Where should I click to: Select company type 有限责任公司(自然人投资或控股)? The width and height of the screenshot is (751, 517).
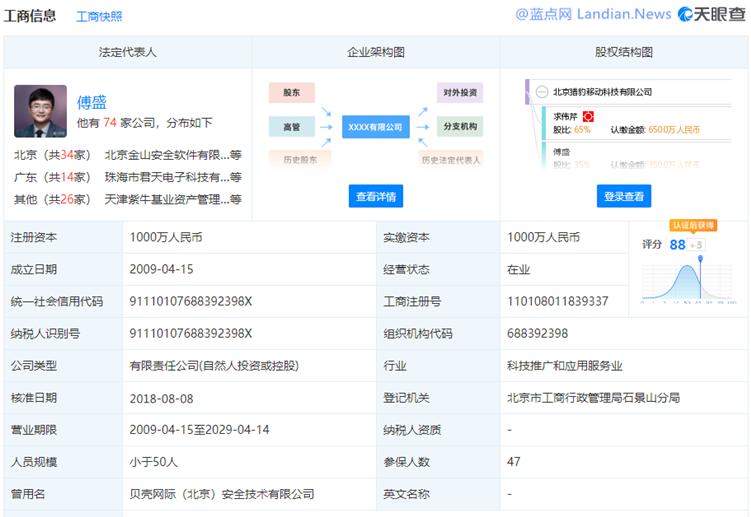pyautogui.click(x=214, y=366)
